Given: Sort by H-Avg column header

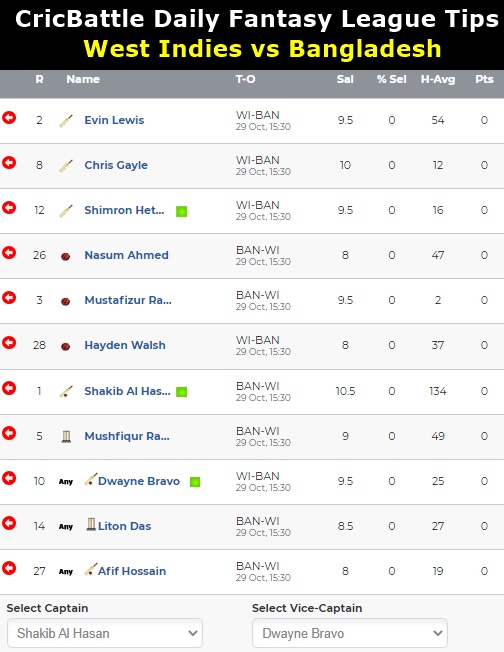Looking at the screenshot, I should click(438, 79).
